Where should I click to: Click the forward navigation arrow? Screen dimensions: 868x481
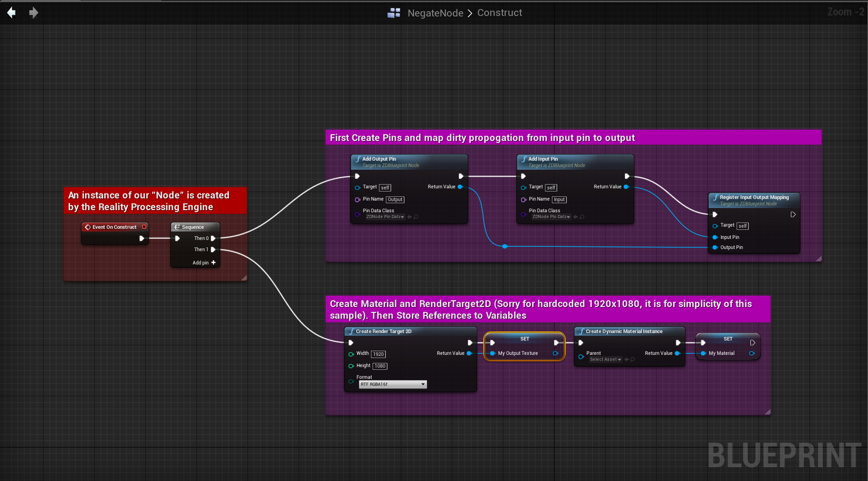(x=33, y=12)
